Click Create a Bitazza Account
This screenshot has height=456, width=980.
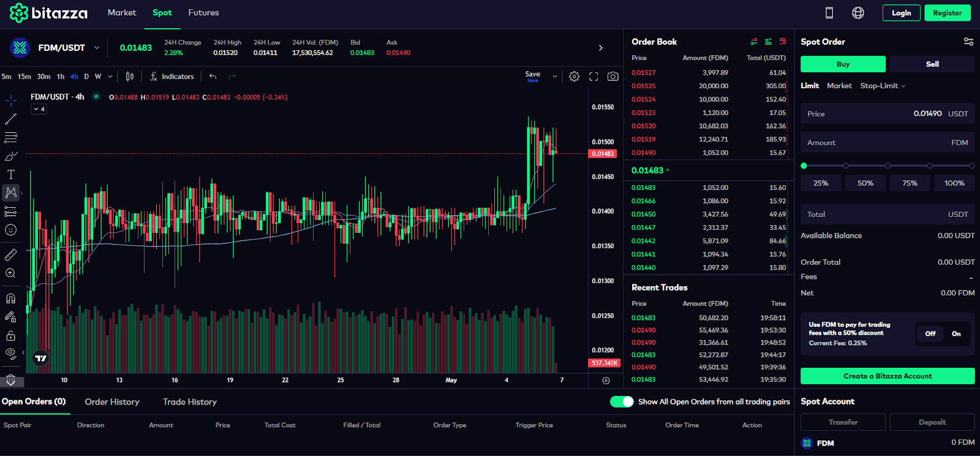point(888,376)
